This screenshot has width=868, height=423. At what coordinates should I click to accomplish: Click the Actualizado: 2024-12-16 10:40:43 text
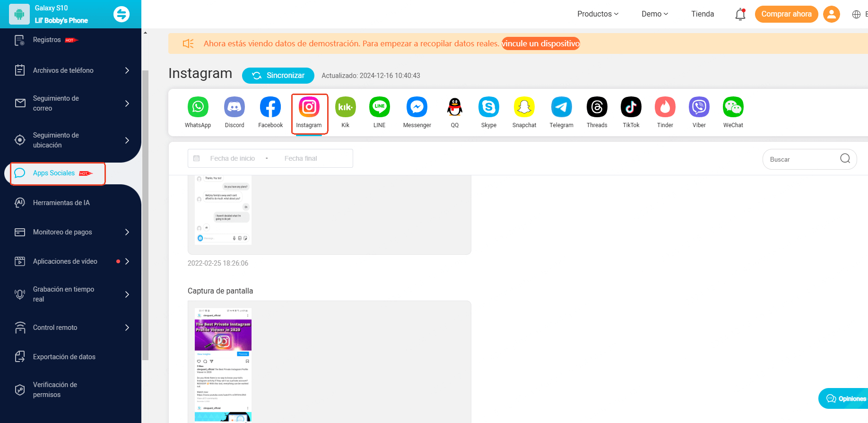(x=371, y=76)
